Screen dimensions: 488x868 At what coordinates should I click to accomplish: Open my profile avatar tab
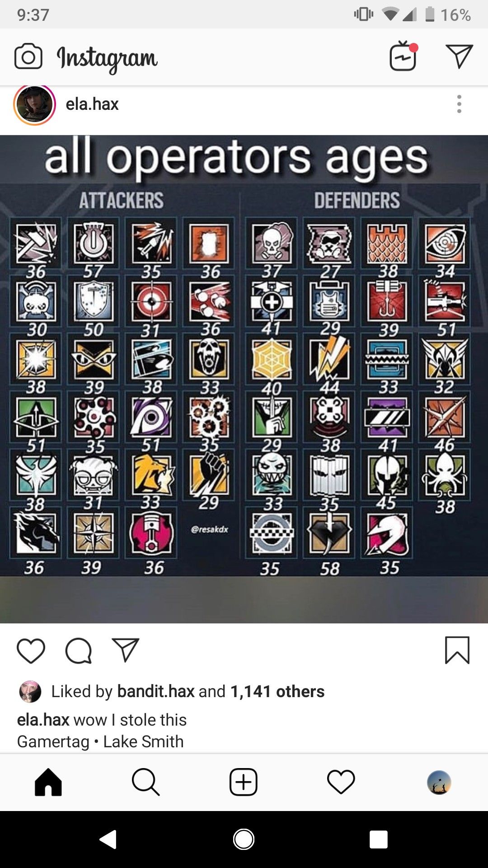click(x=439, y=783)
